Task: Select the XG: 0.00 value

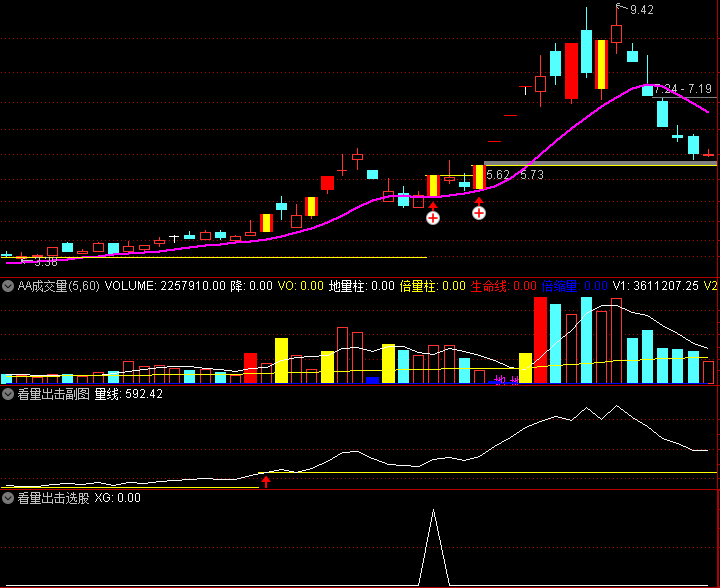Action: [118, 498]
